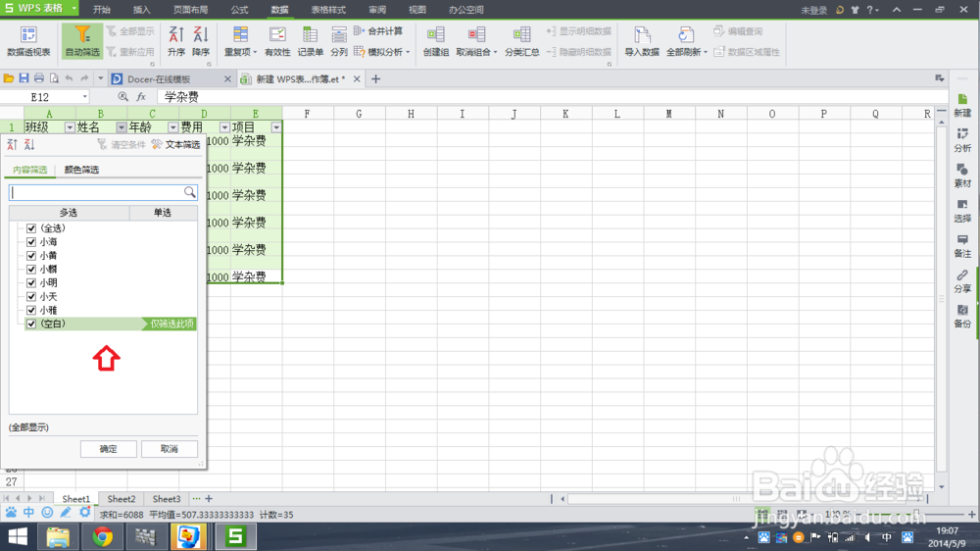This screenshot has width=980, height=551.
Task: Open the Analysis (分析) sidebar panel
Action: point(962,140)
